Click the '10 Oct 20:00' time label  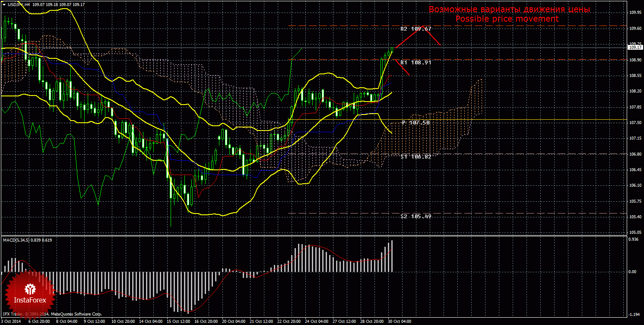[x=123, y=322]
